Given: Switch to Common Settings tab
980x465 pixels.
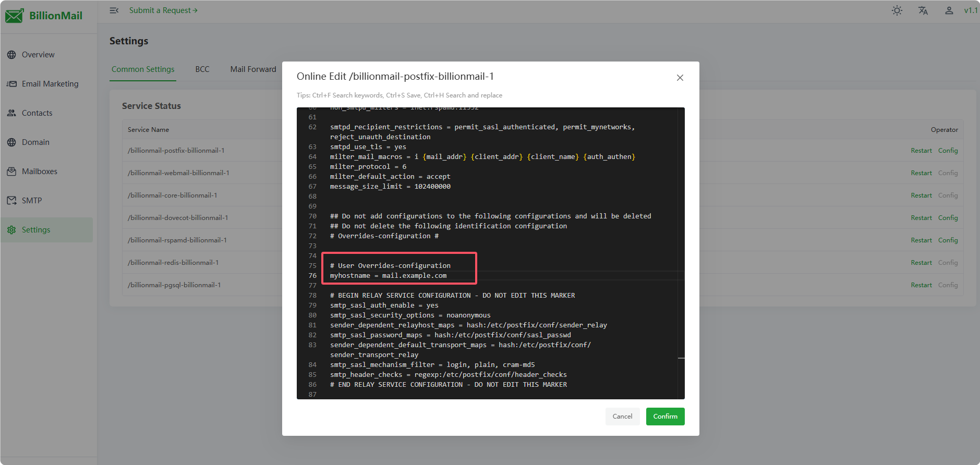Looking at the screenshot, I should click(x=143, y=69).
